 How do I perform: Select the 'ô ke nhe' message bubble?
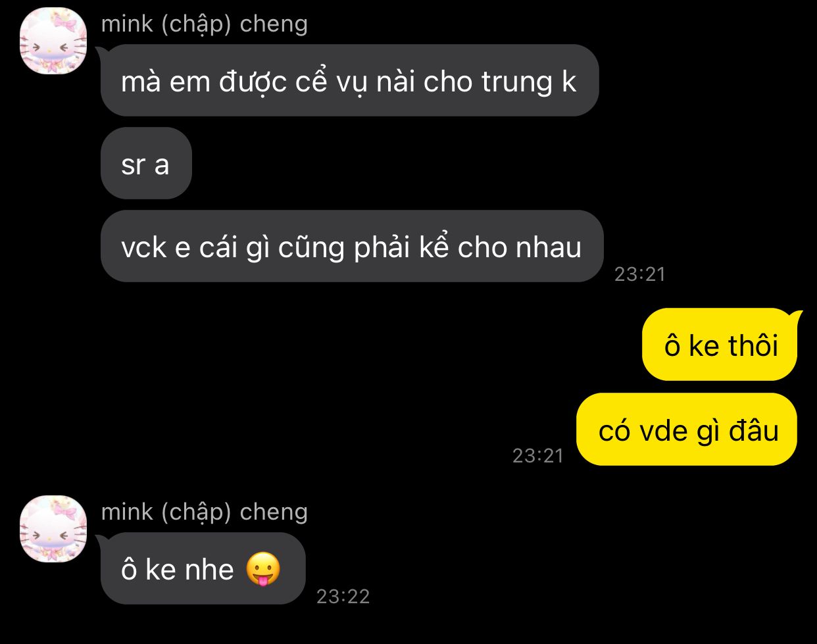coord(203,568)
